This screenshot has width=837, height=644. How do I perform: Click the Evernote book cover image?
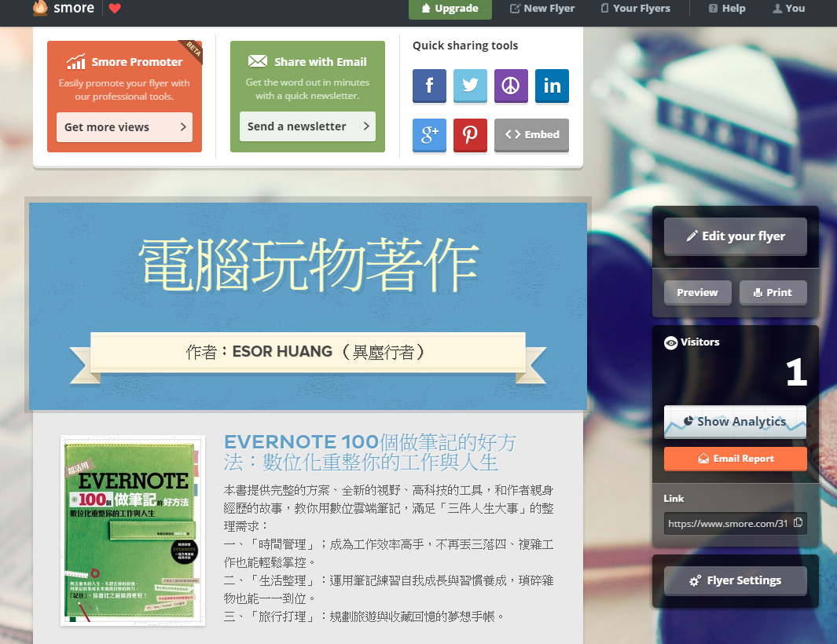click(x=133, y=530)
